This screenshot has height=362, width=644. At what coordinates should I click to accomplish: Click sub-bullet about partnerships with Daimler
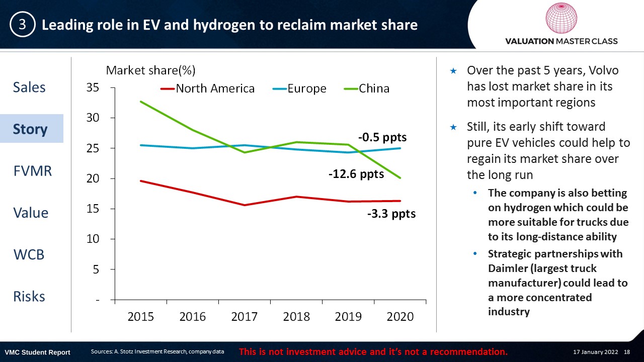(x=558, y=283)
